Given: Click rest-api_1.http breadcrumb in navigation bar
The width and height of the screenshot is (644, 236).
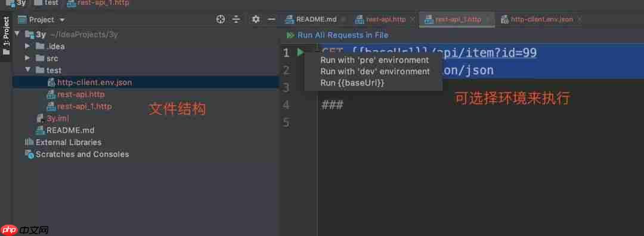Looking at the screenshot, I should click(98, 3).
